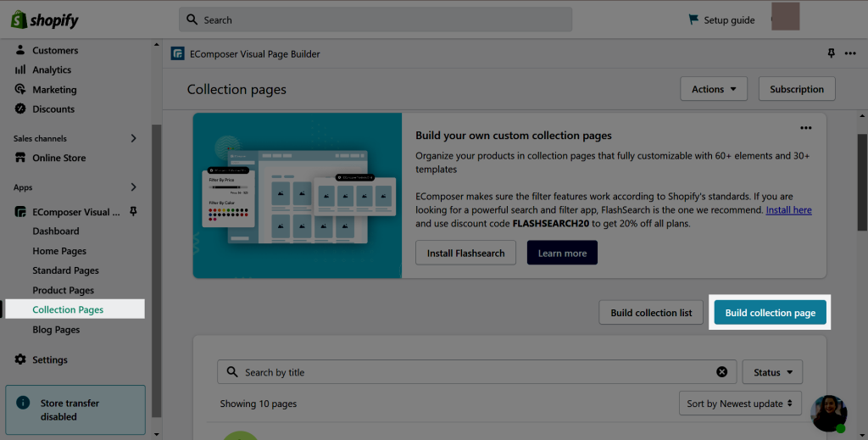Click the Customers person icon
Viewport: 868px width, 440px height.
(x=20, y=50)
